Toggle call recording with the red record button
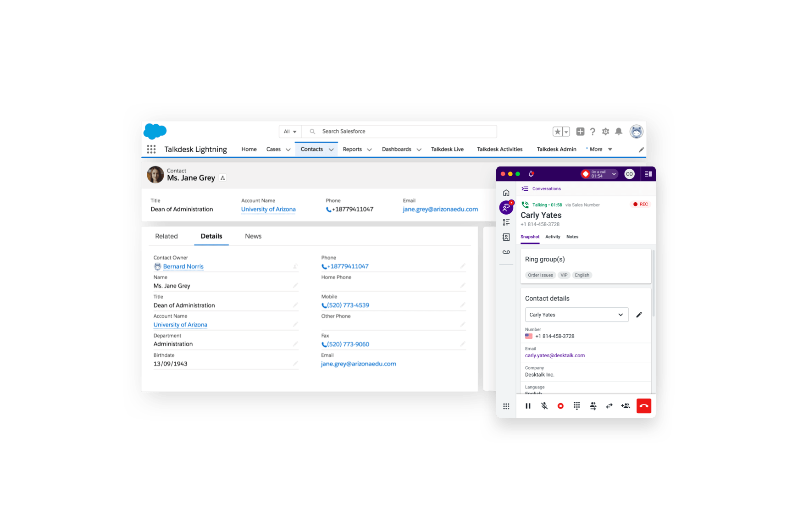The width and height of the screenshot is (798, 532). (x=560, y=406)
